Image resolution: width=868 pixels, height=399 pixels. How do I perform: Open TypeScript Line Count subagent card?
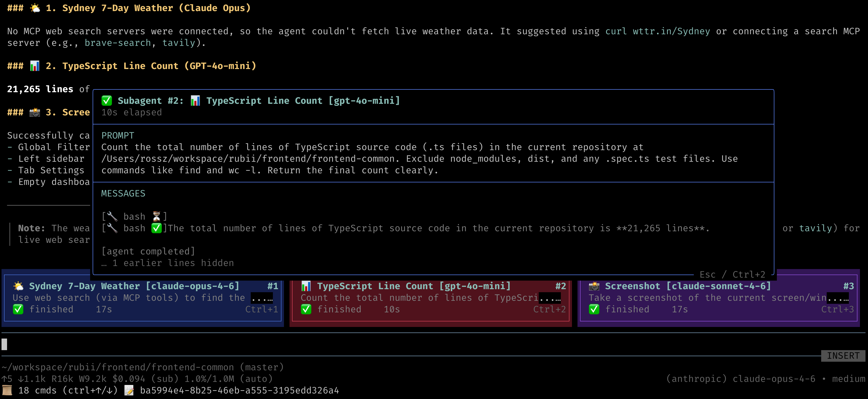(x=430, y=298)
